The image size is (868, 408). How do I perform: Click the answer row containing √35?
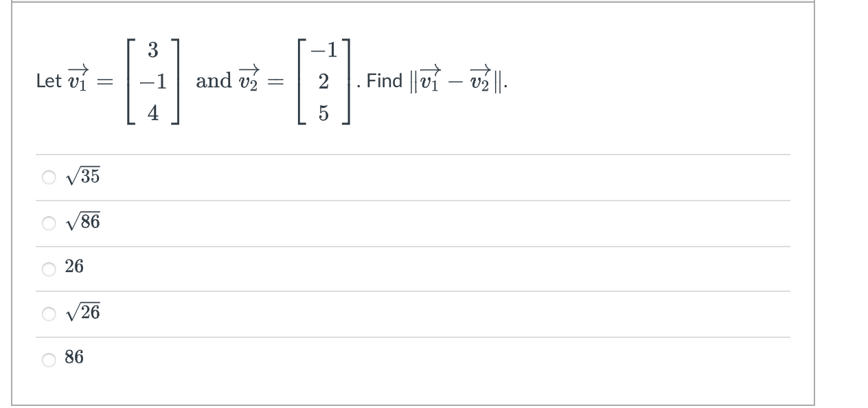(275, 177)
